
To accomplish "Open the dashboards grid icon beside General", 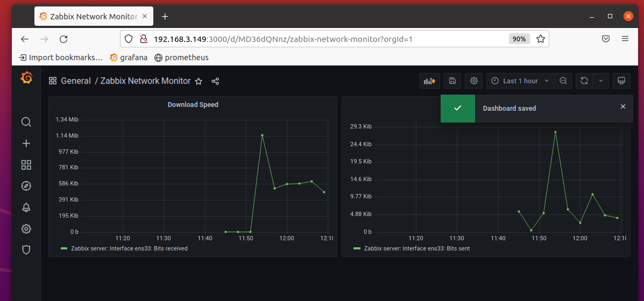I will tap(53, 81).
